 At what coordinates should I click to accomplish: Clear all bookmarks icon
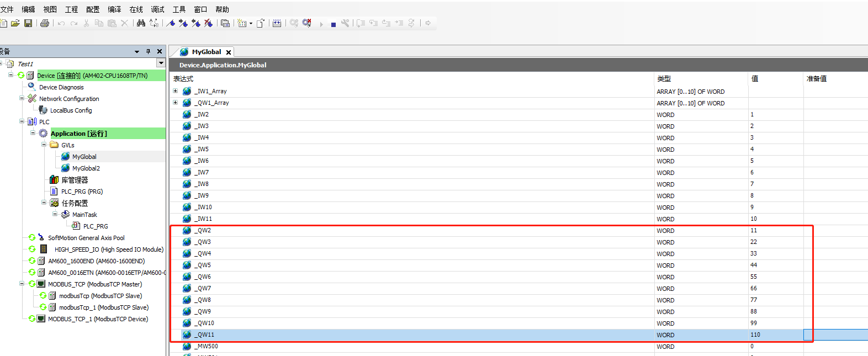[x=208, y=23]
